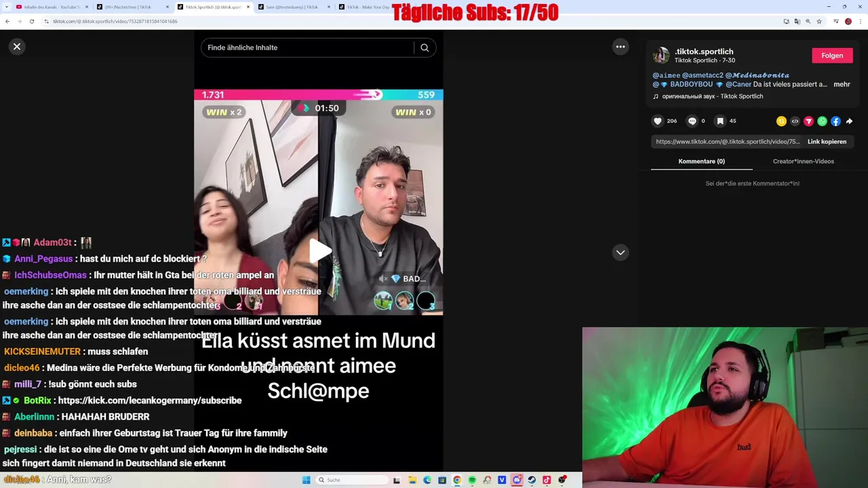Play the paused TikTok video

point(319,251)
